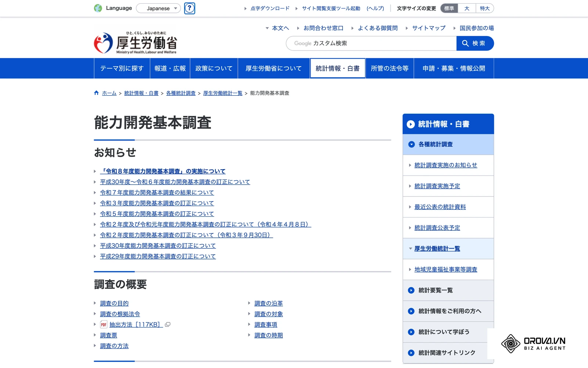Click the PDF icon beside 抽出方法
Image resolution: width=588 pixels, height=368 pixels.
tap(104, 325)
